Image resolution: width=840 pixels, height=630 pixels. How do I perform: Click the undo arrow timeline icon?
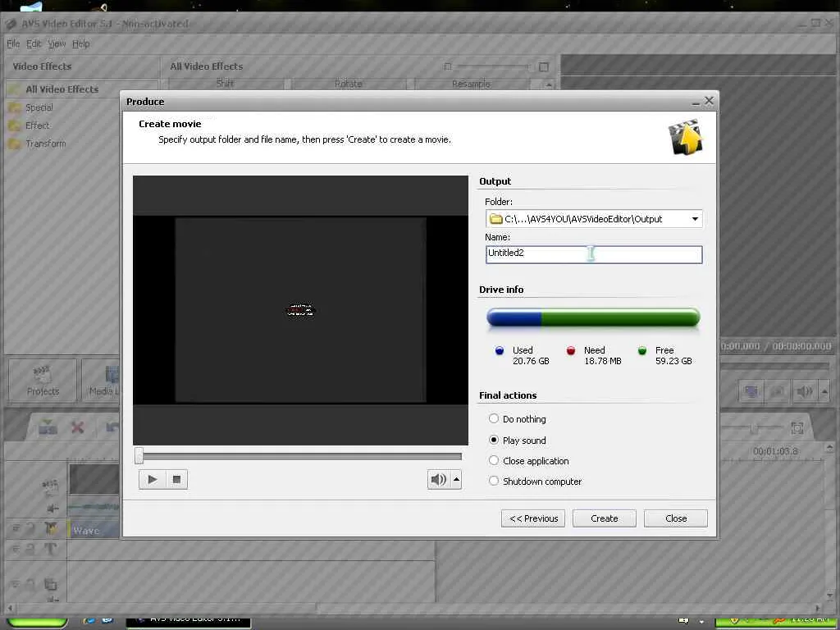[112, 427]
